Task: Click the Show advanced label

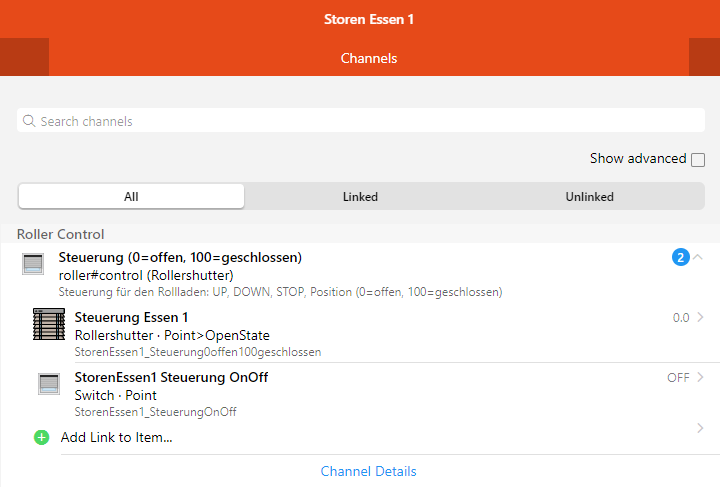Action: pos(638,158)
